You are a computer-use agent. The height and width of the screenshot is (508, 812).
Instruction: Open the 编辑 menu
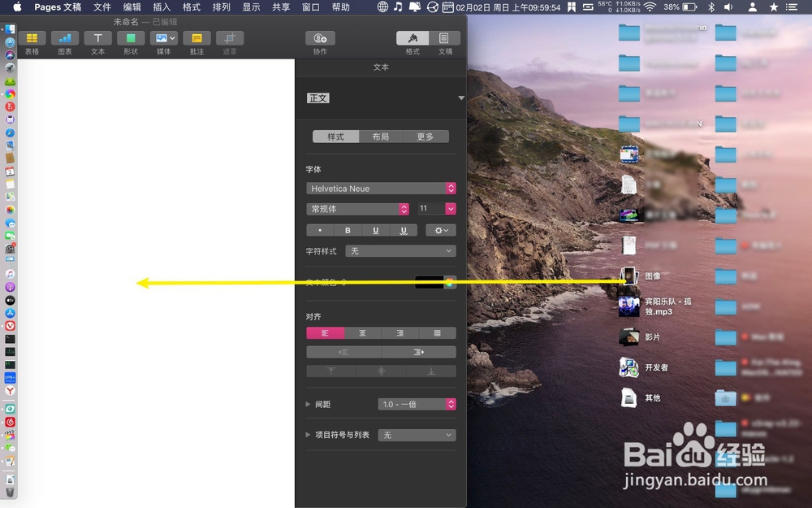coord(132,7)
